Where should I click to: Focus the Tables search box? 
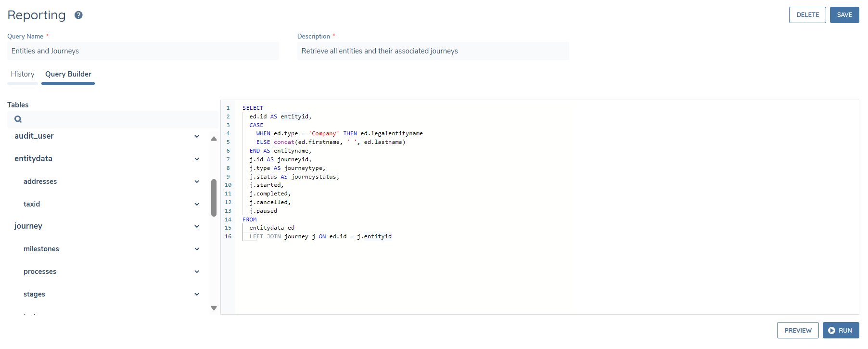click(113, 119)
